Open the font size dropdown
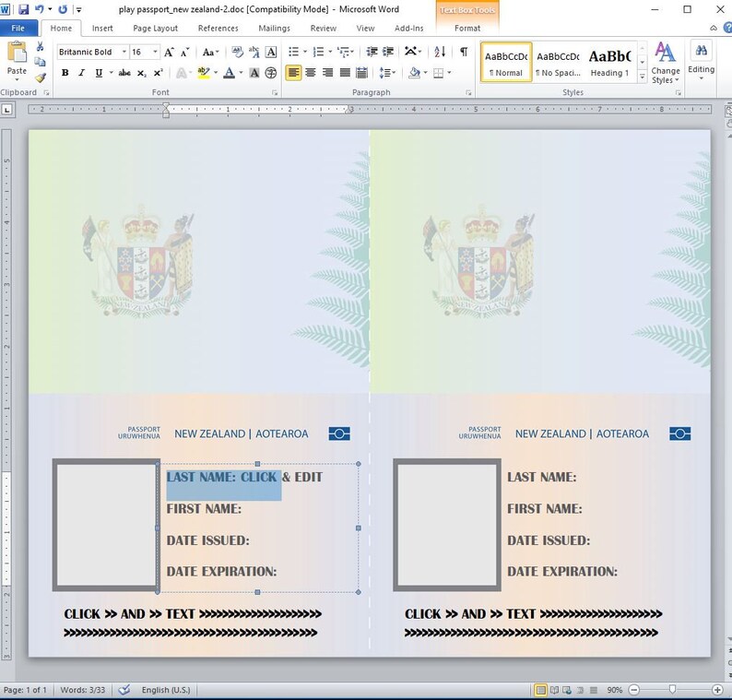 tap(155, 52)
